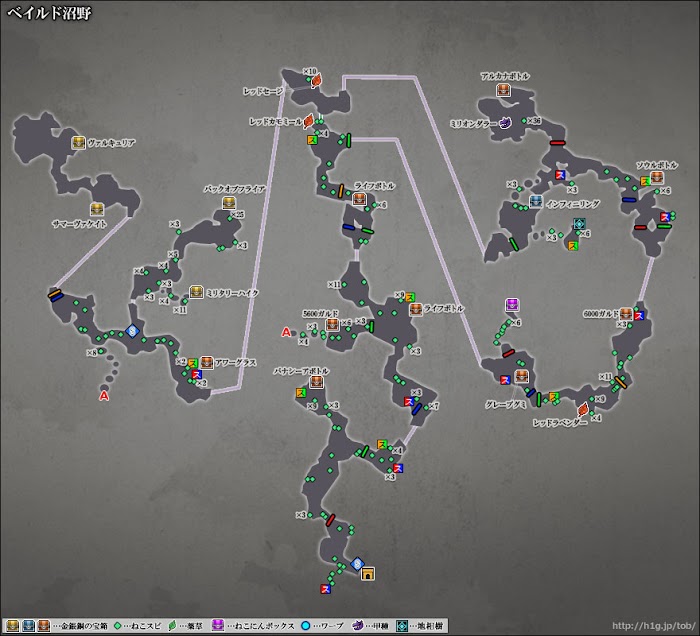This screenshot has width=700, height=636.
Task: Click the アルカナボトル label
Action: [505, 76]
